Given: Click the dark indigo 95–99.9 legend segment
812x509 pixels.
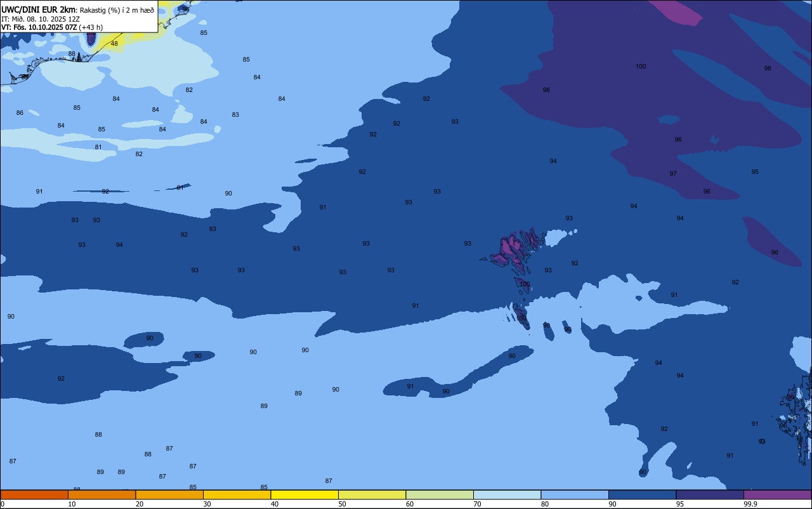Looking at the screenshot, I should click(x=710, y=494).
